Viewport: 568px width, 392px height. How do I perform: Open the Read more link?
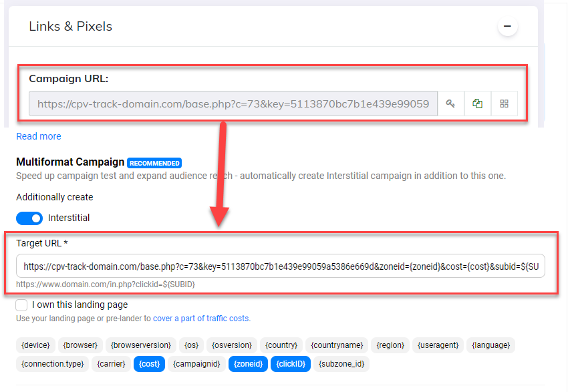[x=38, y=136]
